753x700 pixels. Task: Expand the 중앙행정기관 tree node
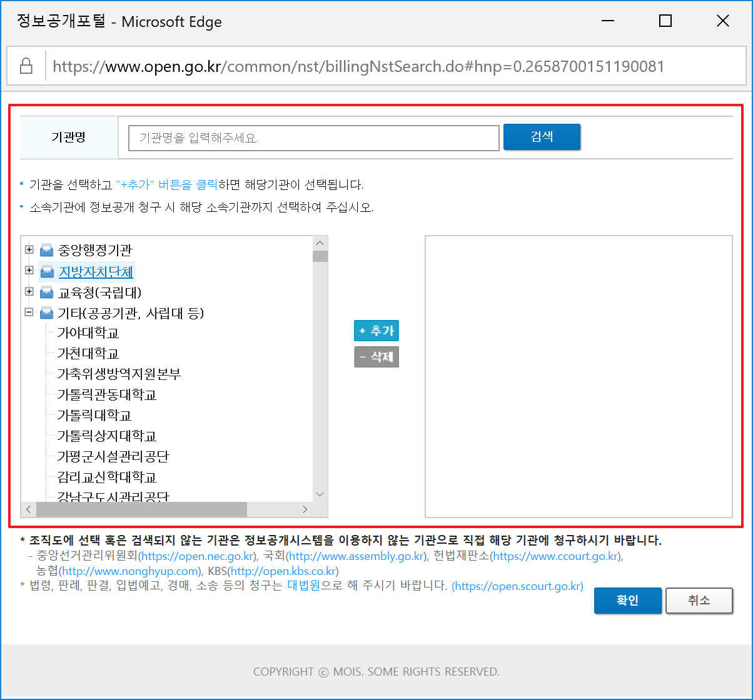click(x=29, y=250)
